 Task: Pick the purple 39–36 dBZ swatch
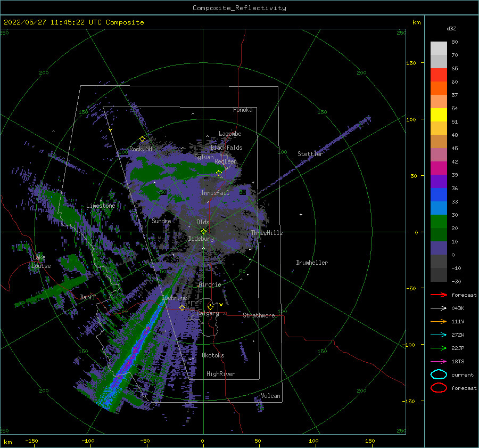tap(439, 182)
